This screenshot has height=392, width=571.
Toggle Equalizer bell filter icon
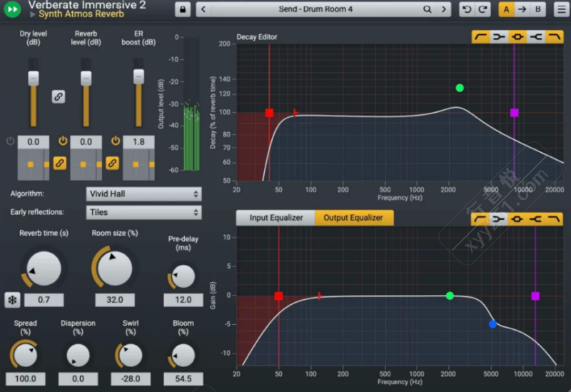pos(517,219)
